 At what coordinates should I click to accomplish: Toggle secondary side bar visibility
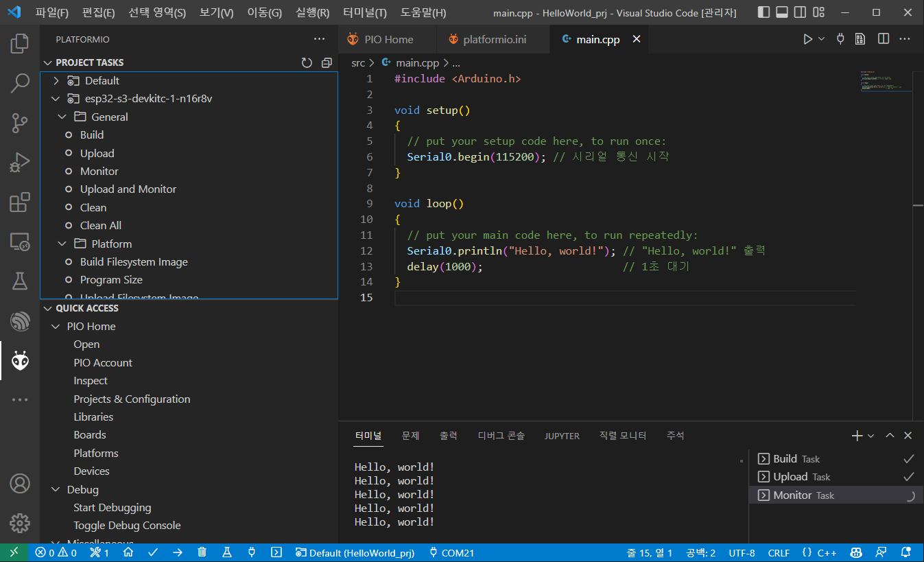coord(800,12)
